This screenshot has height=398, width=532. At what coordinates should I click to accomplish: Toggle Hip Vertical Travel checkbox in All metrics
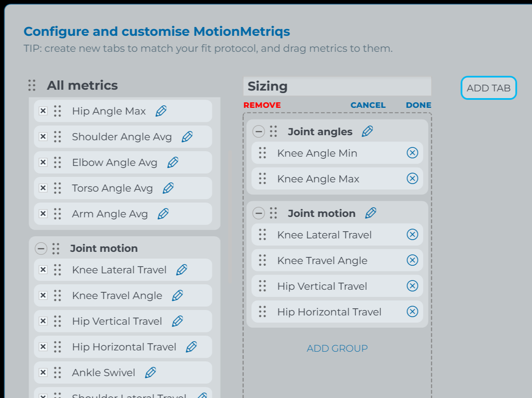(x=43, y=321)
